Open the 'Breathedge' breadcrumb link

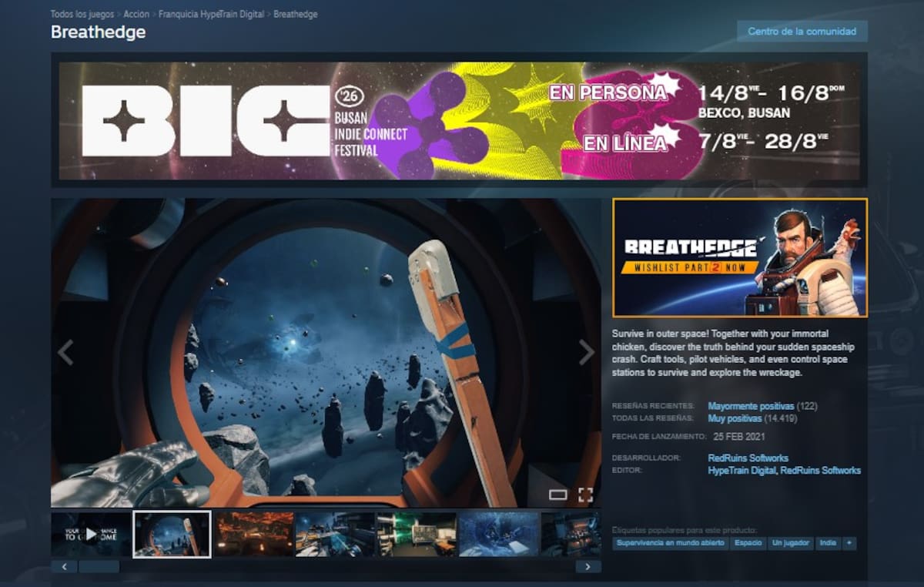(x=295, y=14)
